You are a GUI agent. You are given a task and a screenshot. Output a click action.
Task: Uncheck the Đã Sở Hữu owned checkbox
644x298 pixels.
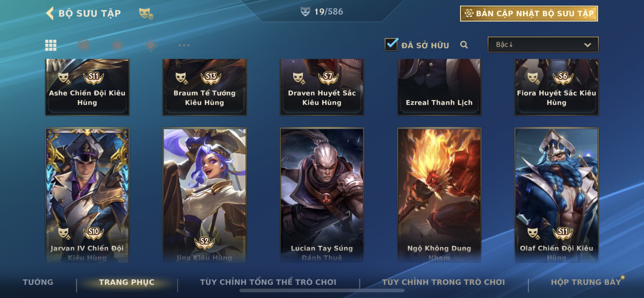click(391, 45)
